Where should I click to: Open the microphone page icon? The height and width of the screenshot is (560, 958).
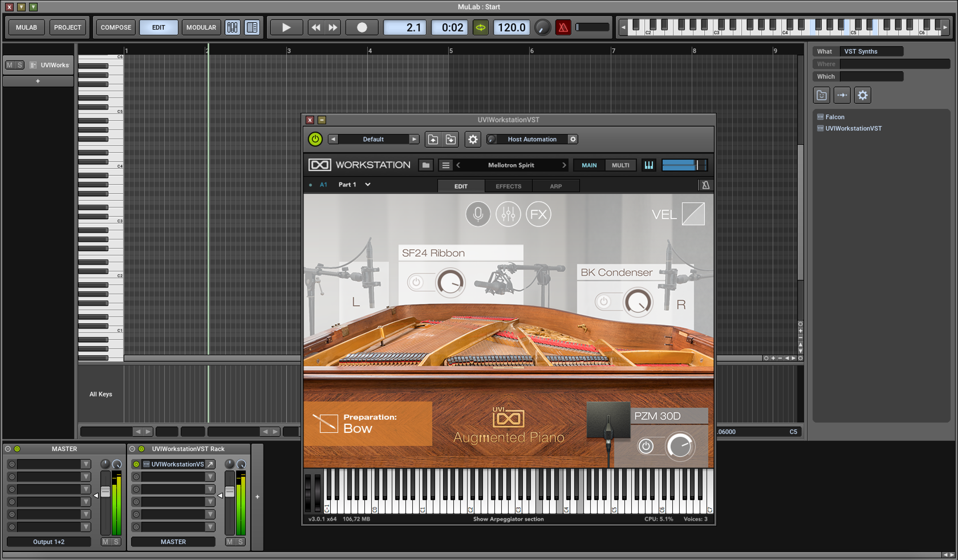coord(478,214)
